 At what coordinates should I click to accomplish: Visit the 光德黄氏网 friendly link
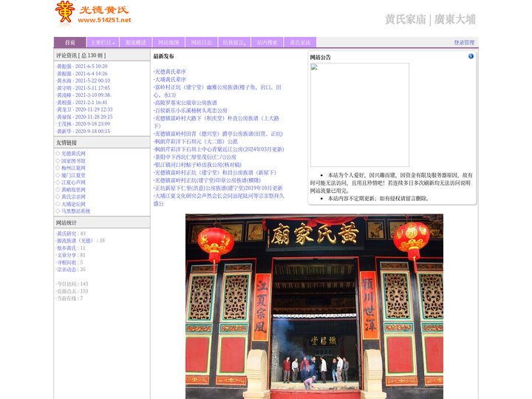tap(73, 154)
